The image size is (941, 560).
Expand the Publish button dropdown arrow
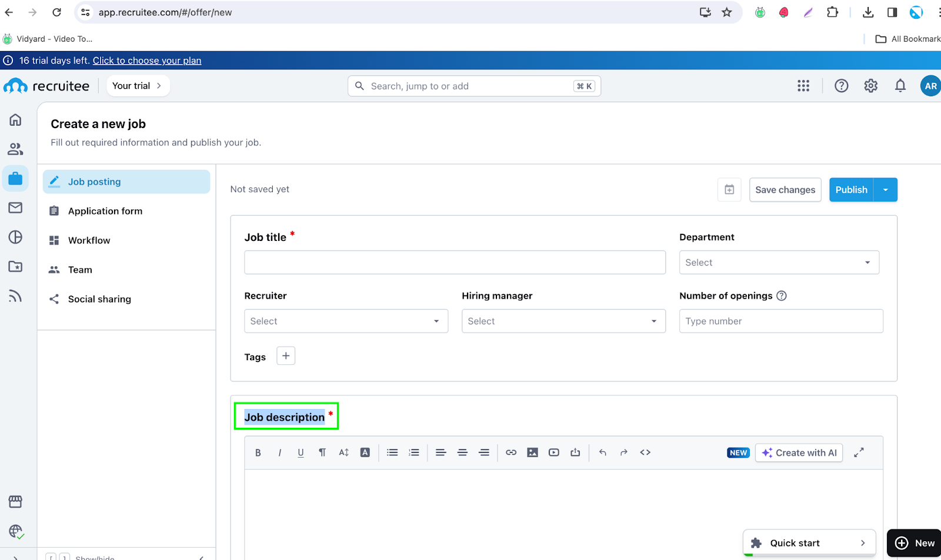pos(885,190)
